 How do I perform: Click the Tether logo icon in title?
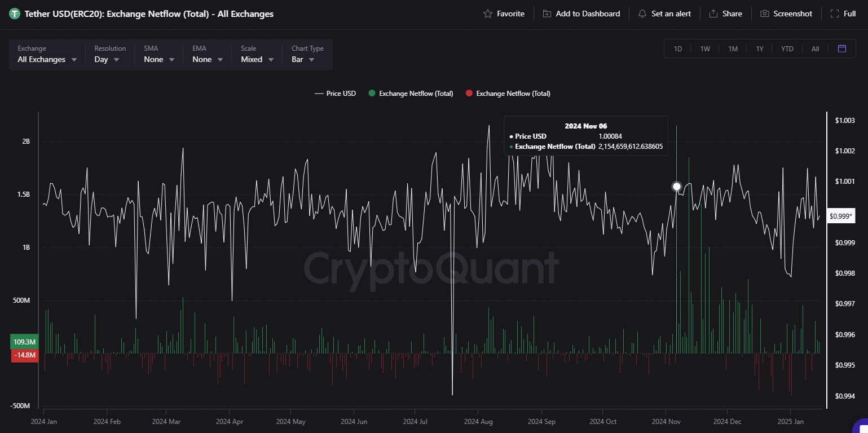[15, 14]
